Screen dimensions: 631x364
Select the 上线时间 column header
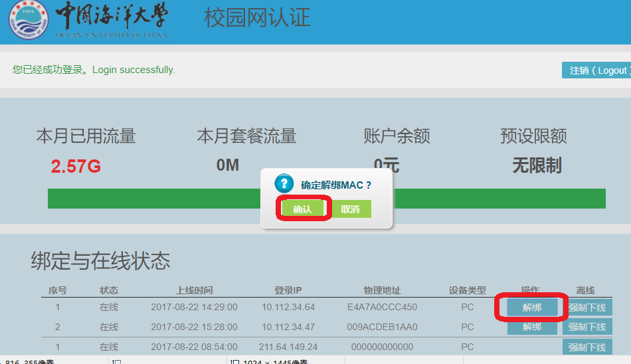[194, 290]
